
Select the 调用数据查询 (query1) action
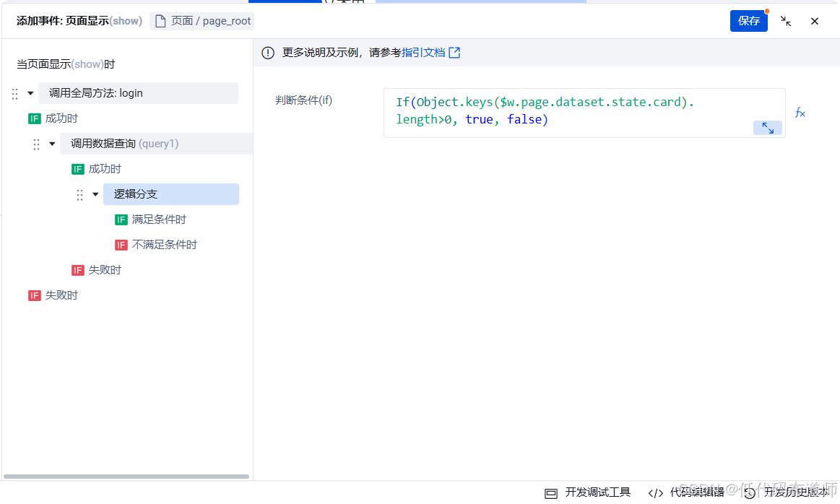click(x=156, y=144)
